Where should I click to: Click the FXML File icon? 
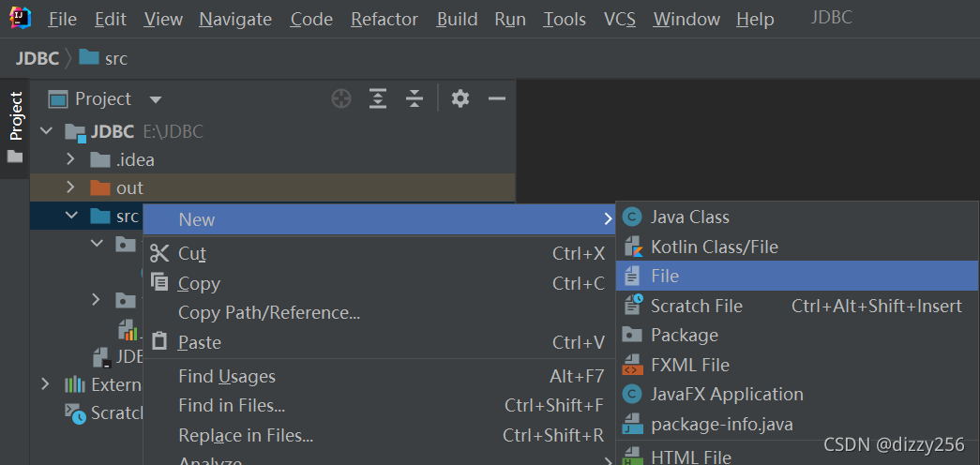(633, 365)
